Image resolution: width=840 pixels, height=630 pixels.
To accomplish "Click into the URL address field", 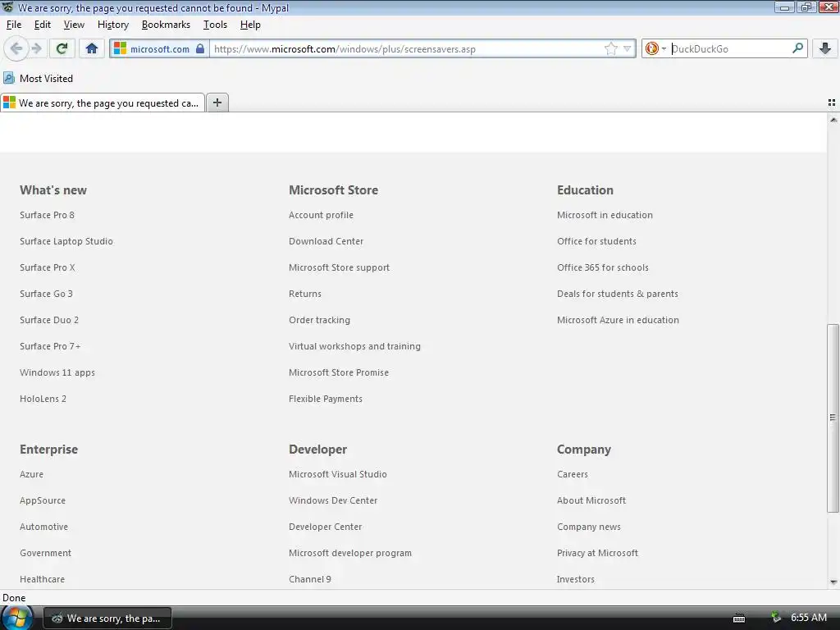I will (406, 48).
